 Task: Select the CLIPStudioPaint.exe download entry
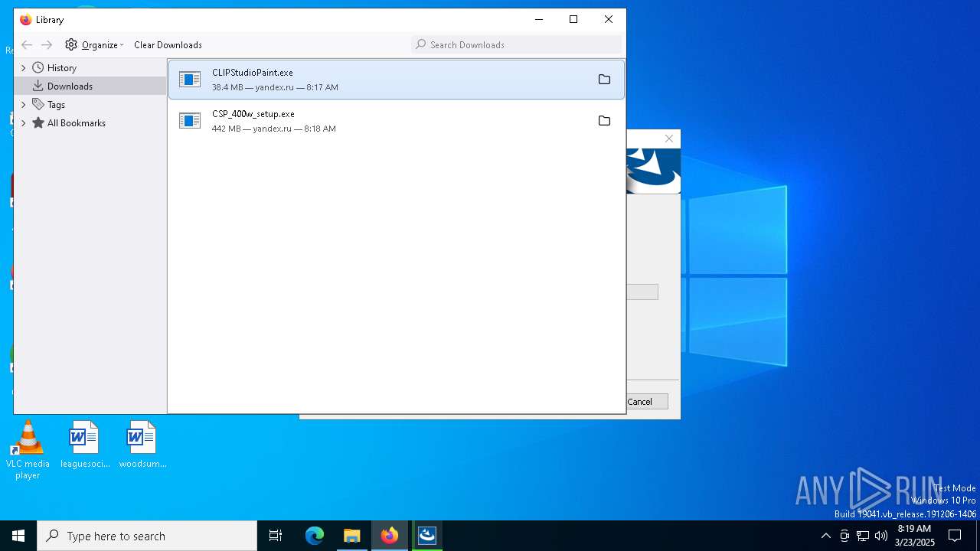(x=397, y=80)
